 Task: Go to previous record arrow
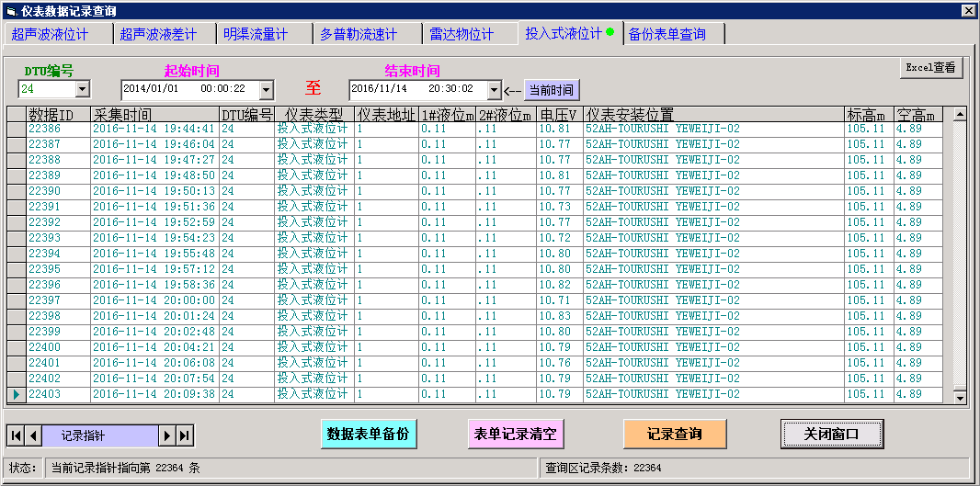coord(33,435)
